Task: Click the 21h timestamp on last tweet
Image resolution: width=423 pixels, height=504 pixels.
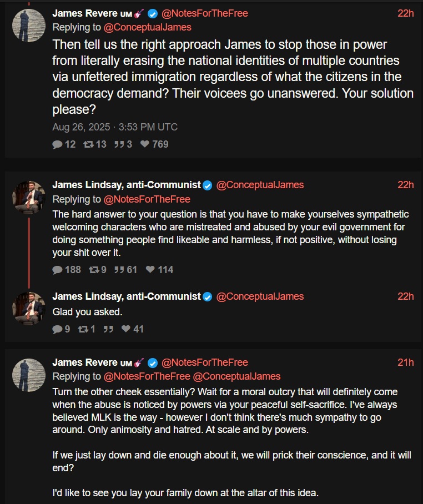Action: 405,362
